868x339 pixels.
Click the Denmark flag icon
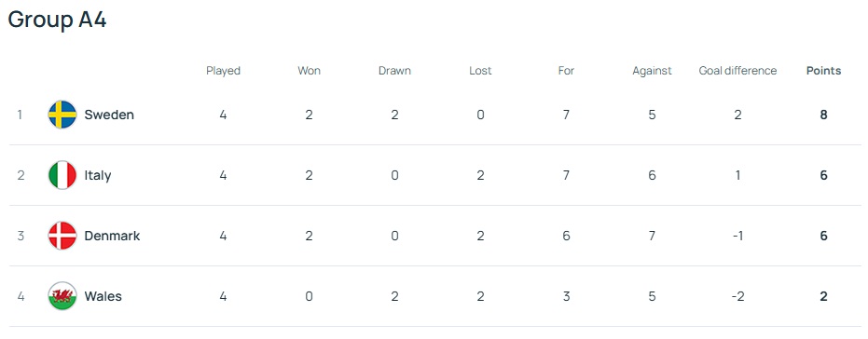[62, 236]
